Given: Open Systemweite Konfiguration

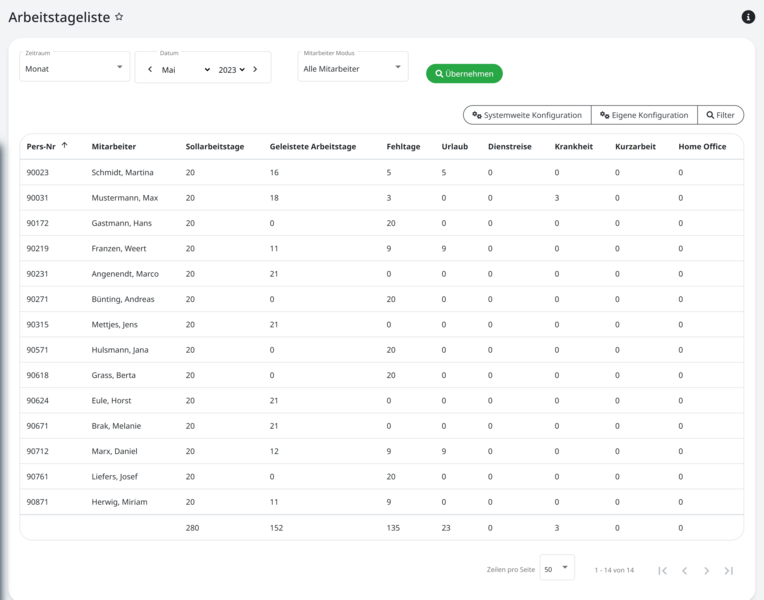Looking at the screenshot, I should pyautogui.click(x=527, y=115).
